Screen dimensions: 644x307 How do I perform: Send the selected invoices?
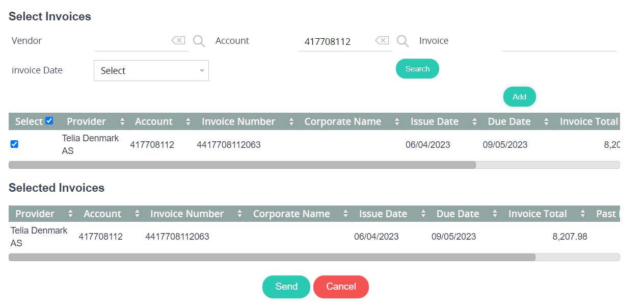coord(286,287)
